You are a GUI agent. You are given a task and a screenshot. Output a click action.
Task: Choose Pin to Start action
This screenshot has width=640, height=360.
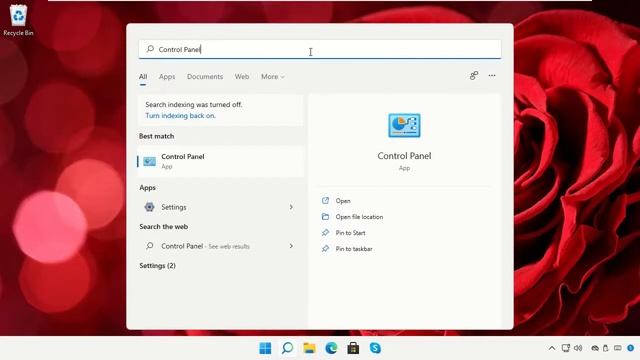(350, 233)
